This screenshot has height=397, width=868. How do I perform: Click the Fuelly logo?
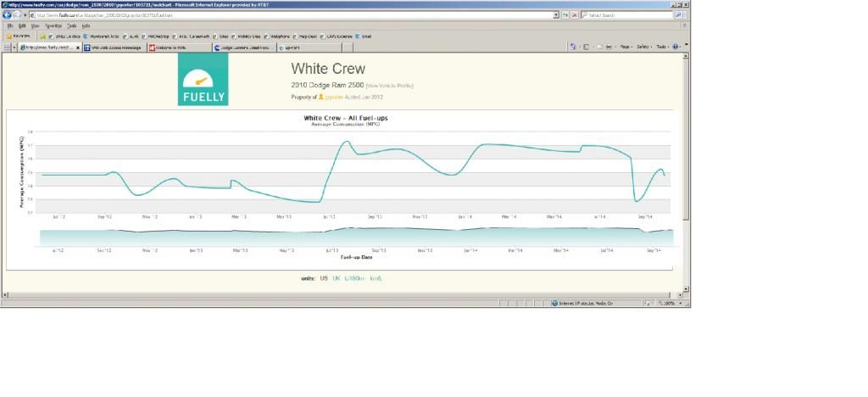coord(203,81)
